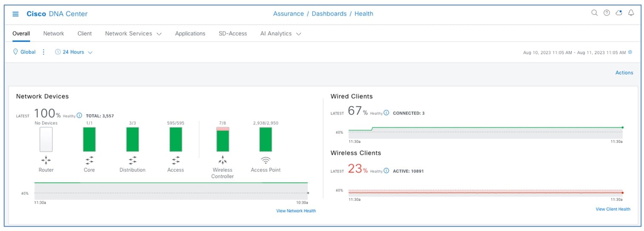The image size is (644, 231).
Task: Click the cloud status icon
Action: (619, 13)
